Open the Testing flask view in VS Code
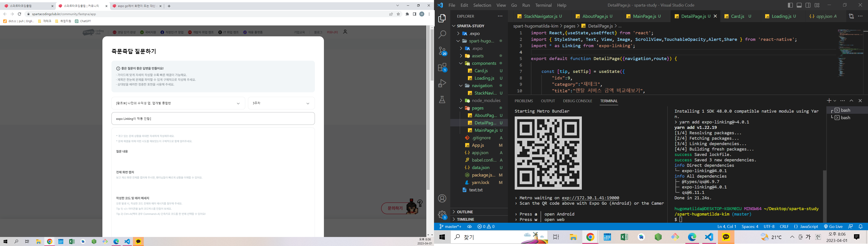 point(442,100)
